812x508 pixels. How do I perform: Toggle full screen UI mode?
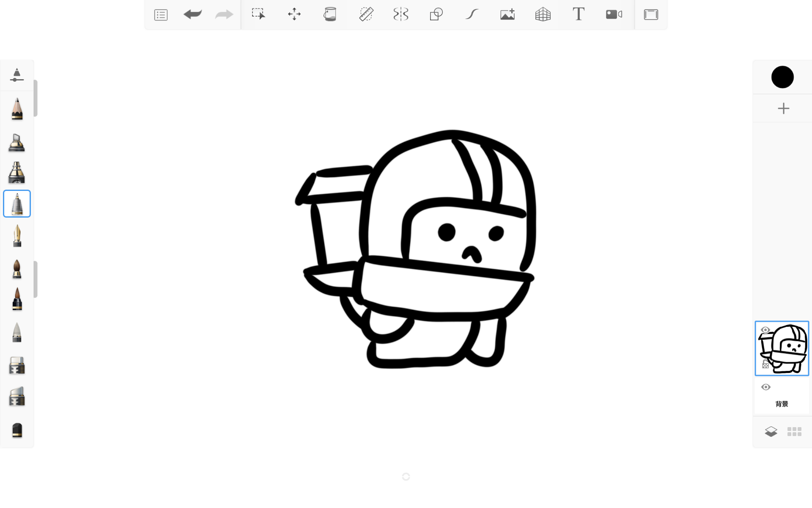point(651,14)
